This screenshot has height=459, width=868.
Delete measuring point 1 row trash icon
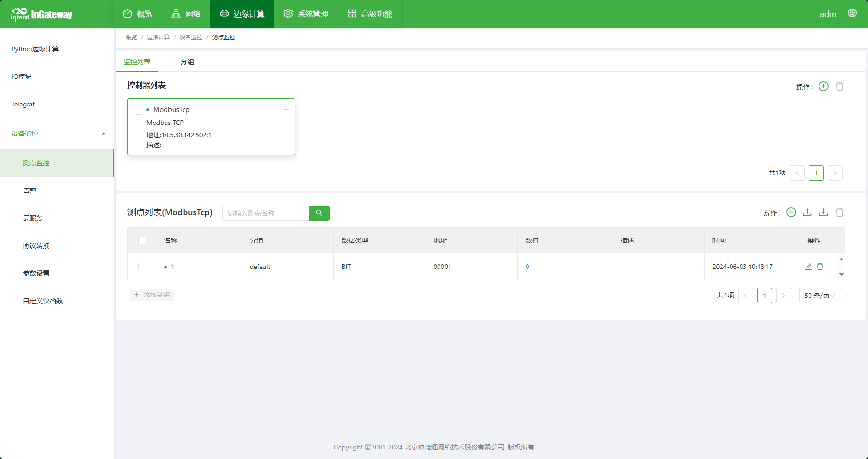820,267
